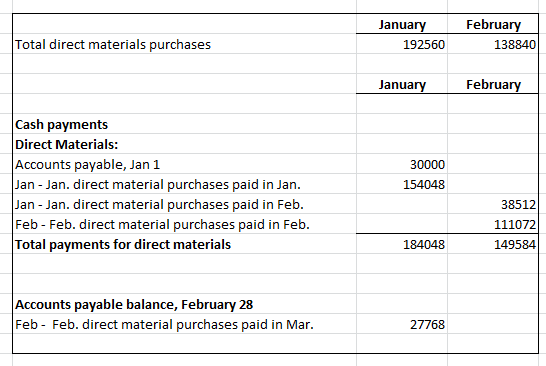Click the 'Accounts payable, Jan 1' label
The height and width of the screenshot is (366, 546).
[x=87, y=164]
